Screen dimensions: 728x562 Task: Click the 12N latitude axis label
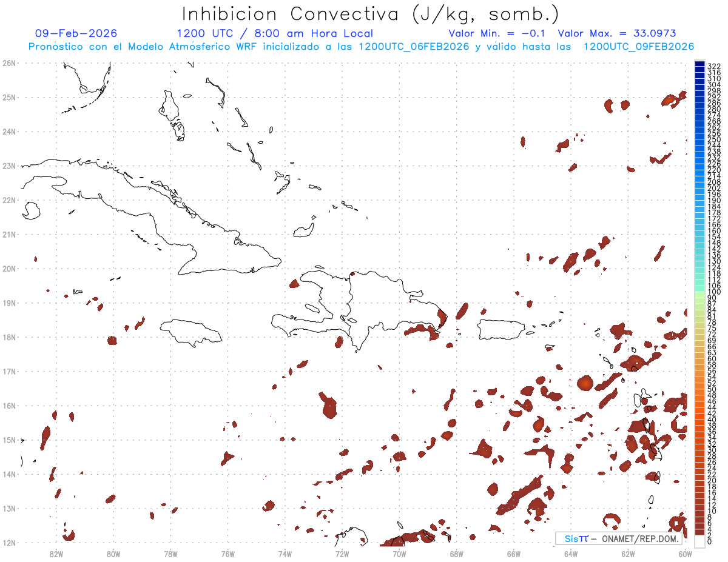9,543
